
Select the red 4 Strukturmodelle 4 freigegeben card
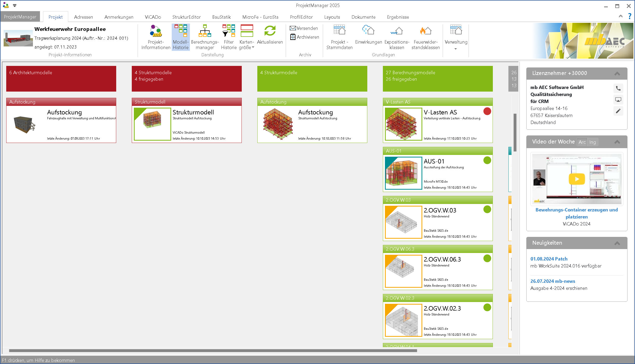[187, 79]
